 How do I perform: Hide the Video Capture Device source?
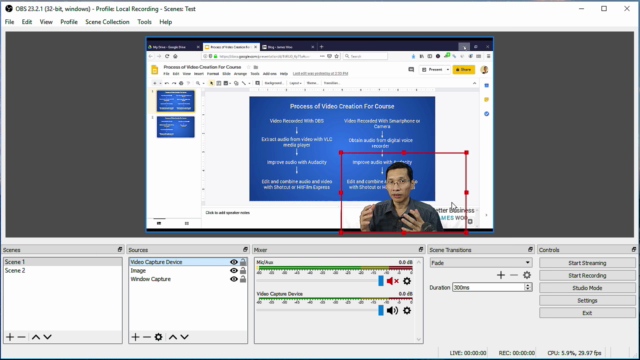point(234,262)
